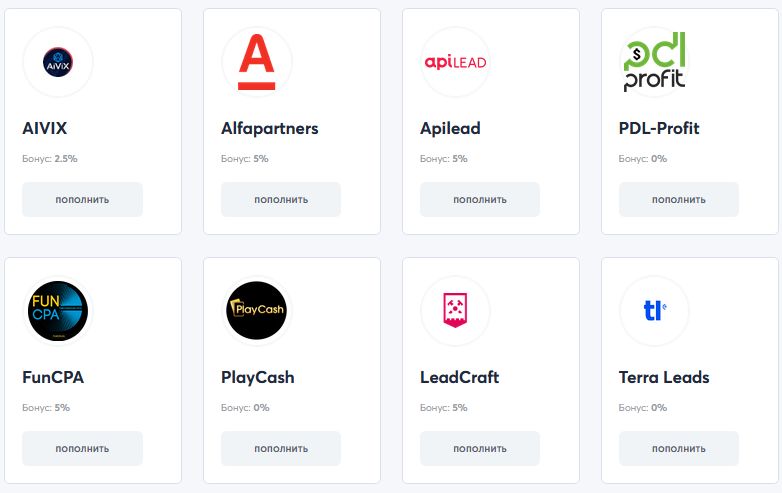Click the AIVIX bonus 2.5% label
This screenshot has width=782, height=493.
pyautogui.click(x=49, y=158)
